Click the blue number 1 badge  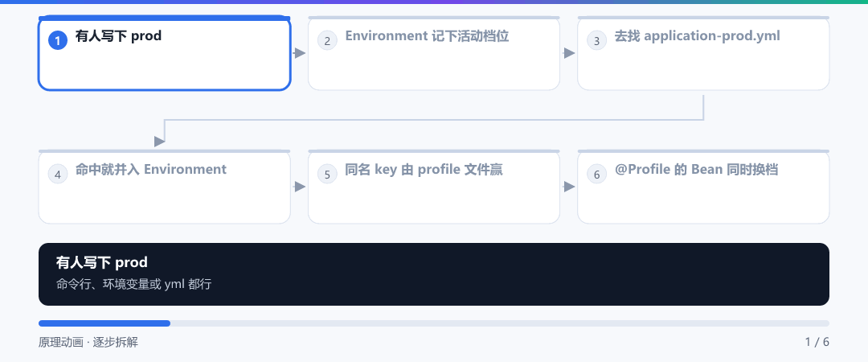pos(58,40)
